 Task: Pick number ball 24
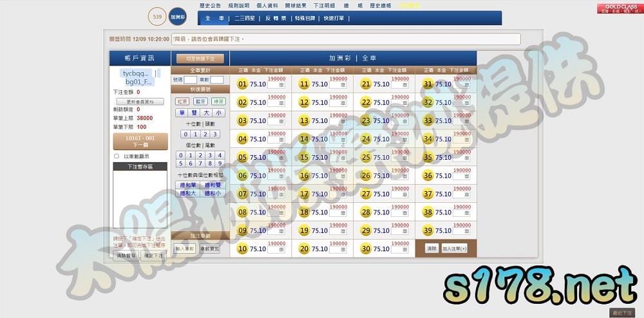point(366,140)
